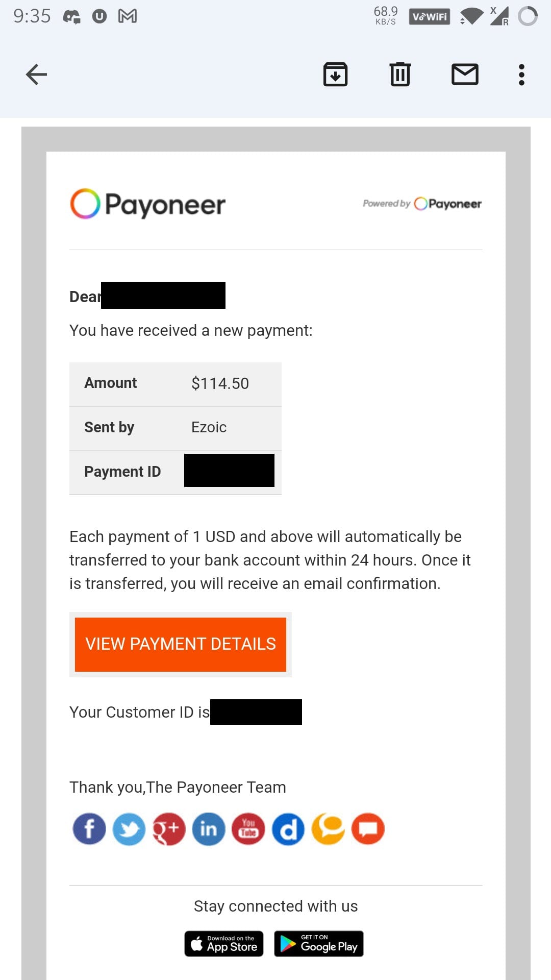This screenshot has height=980, width=551.
Task: Delete email with trash icon
Action: (400, 75)
